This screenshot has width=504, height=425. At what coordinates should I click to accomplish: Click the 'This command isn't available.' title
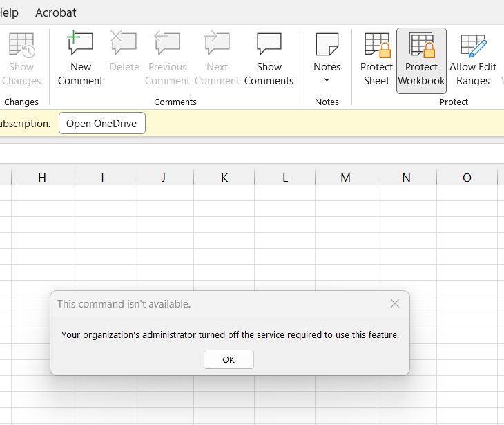click(124, 303)
